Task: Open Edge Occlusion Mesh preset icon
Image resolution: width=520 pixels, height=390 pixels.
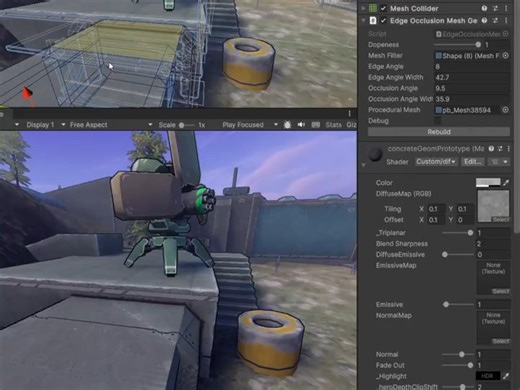Action: click(x=495, y=21)
